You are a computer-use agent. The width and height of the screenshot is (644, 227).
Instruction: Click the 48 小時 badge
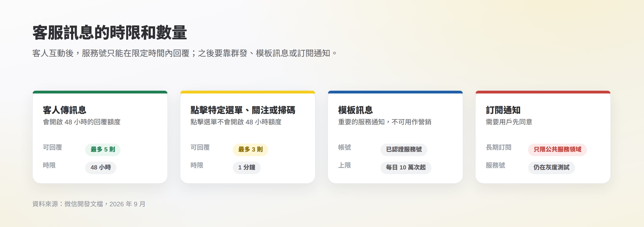pyautogui.click(x=101, y=167)
